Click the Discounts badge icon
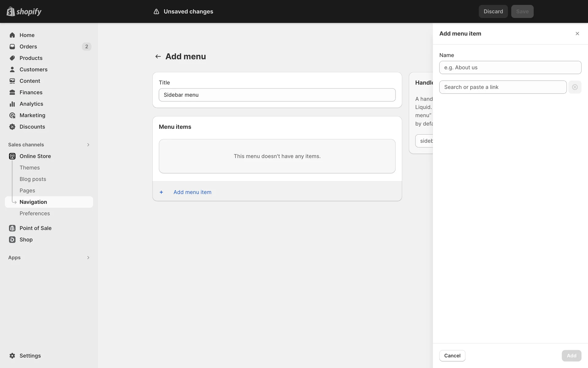This screenshot has height=368, width=588. pyautogui.click(x=12, y=127)
